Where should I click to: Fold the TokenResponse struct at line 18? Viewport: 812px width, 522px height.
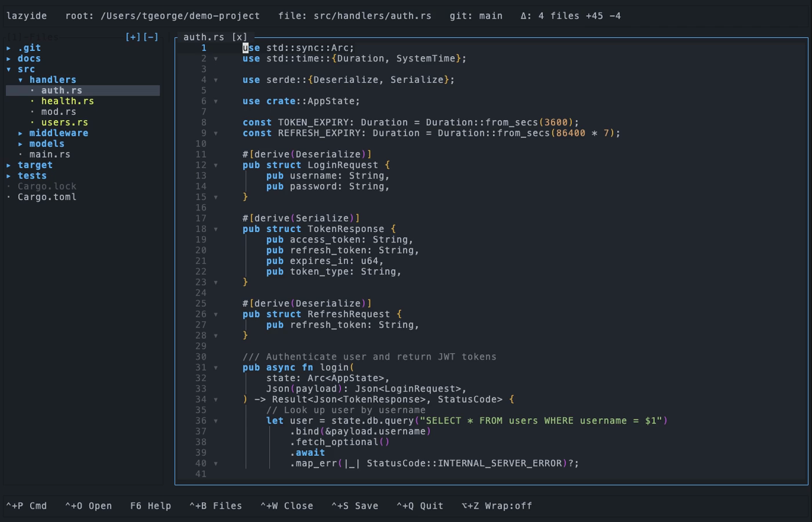(216, 229)
